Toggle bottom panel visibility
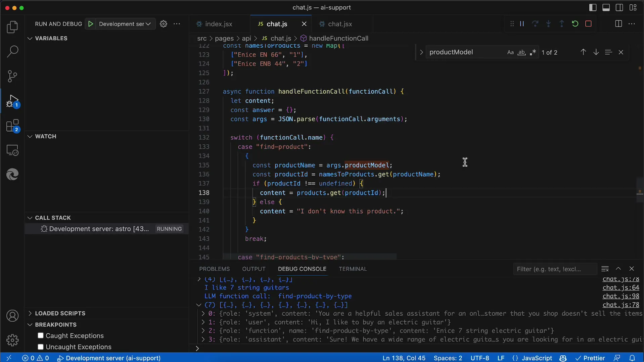Viewport: 644px width, 362px height. pos(606,7)
